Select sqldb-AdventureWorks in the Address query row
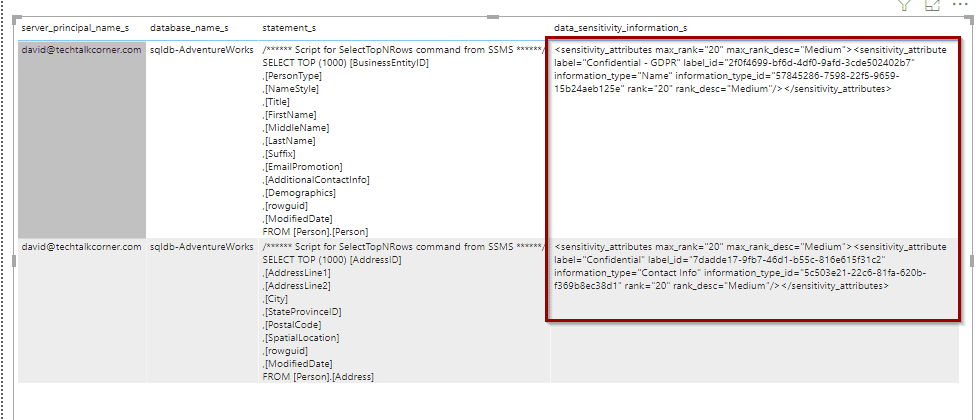Image resolution: width=978 pixels, height=420 pixels. [x=202, y=310]
